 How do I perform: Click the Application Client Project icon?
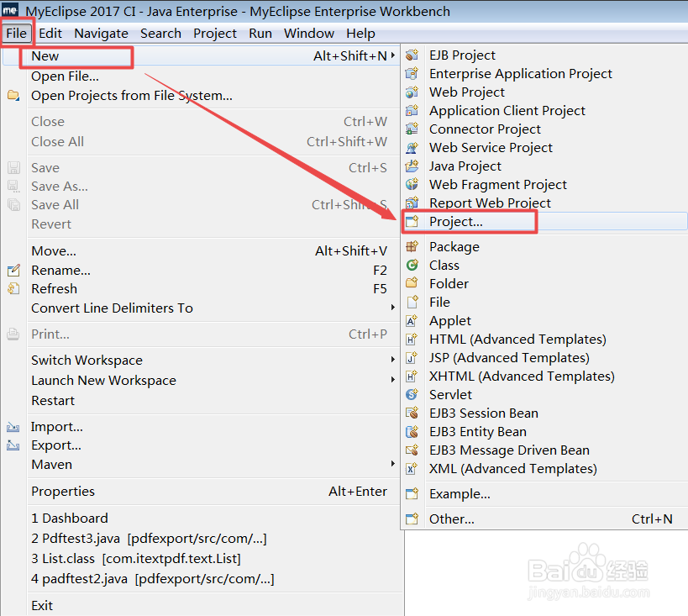point(412,111)
